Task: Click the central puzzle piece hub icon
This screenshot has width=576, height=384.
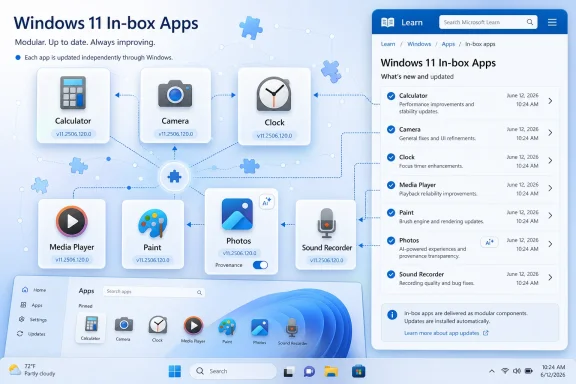Action: [174, 177]
